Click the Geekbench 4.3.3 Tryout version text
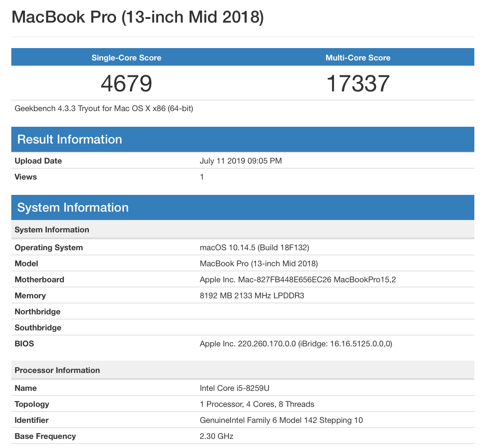The width and height of the screenshot is (486, 448). (104, 109)
